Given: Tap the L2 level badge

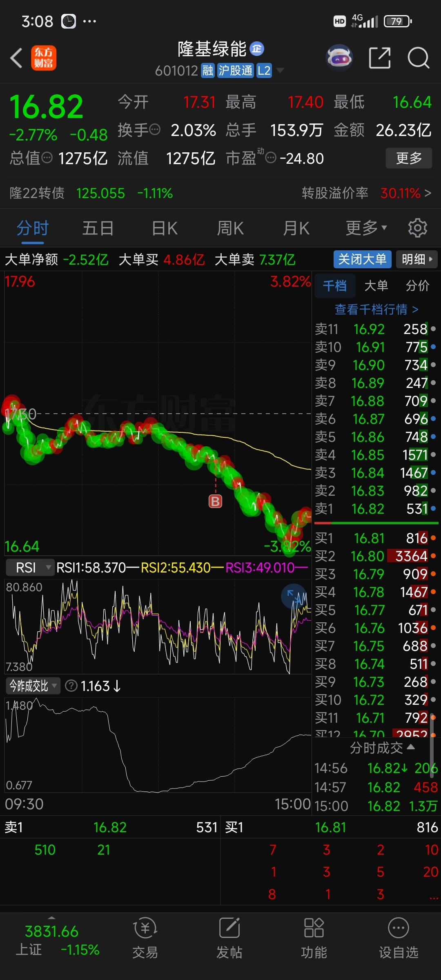Looking at the screenshot, I should [264, 71].
